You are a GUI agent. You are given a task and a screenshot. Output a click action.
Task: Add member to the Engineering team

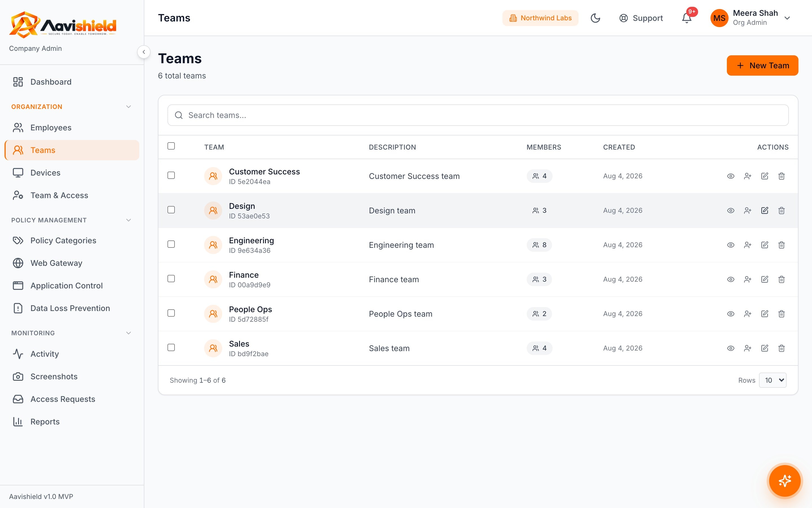747,245
